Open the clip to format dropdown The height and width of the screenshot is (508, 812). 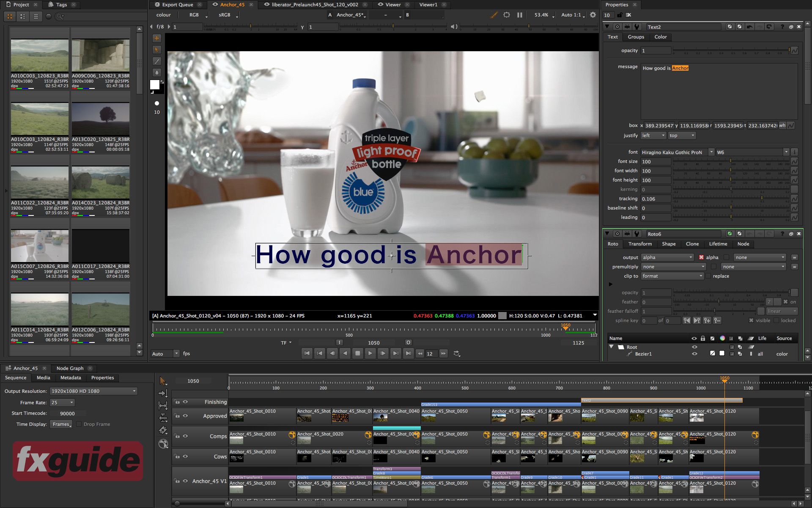coord(672,276)
